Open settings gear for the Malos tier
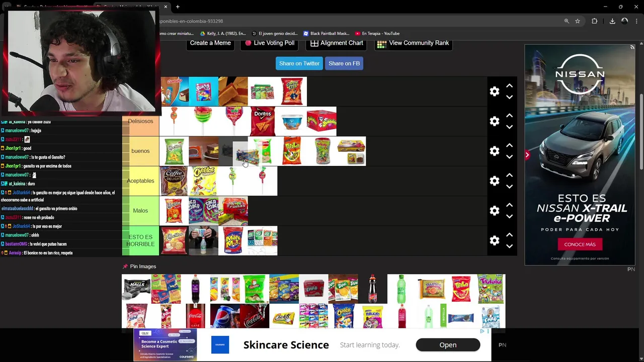The height and width of the screenshot is (362, 644). pyautogui.click(x=495, y=211)
